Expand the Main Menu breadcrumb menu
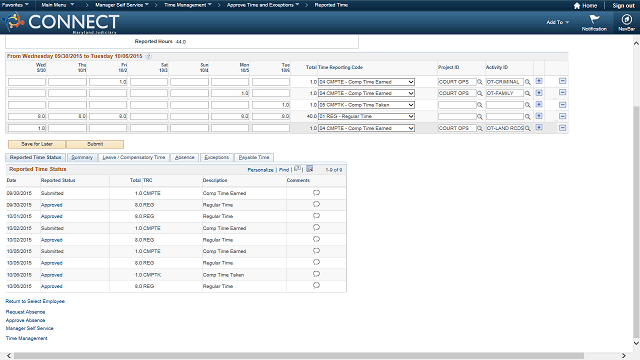640x360 pixels. coord(58,5)
